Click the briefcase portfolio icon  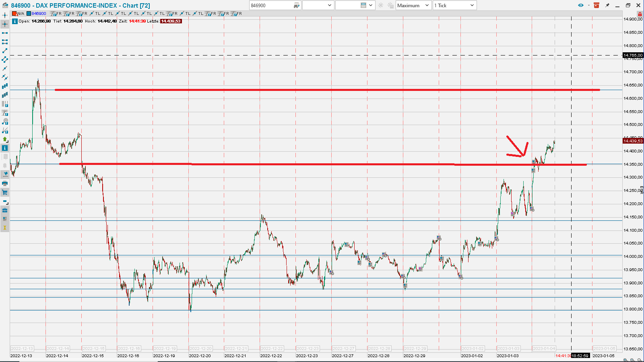[4, 210]
